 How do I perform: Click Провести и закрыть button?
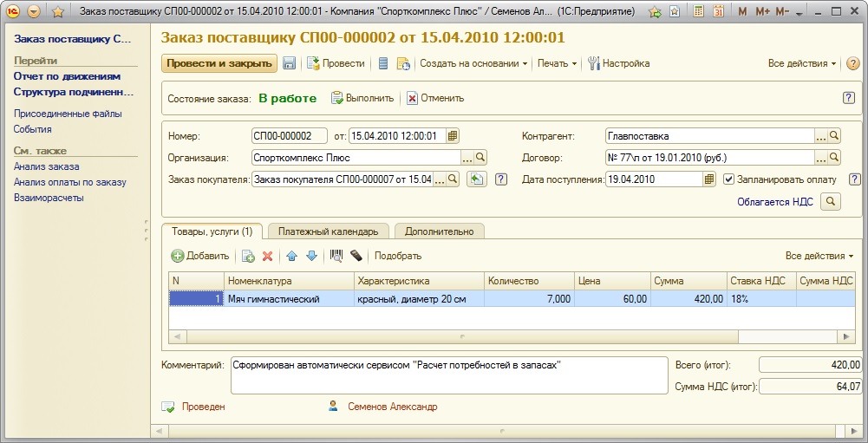tap(219, 63)
